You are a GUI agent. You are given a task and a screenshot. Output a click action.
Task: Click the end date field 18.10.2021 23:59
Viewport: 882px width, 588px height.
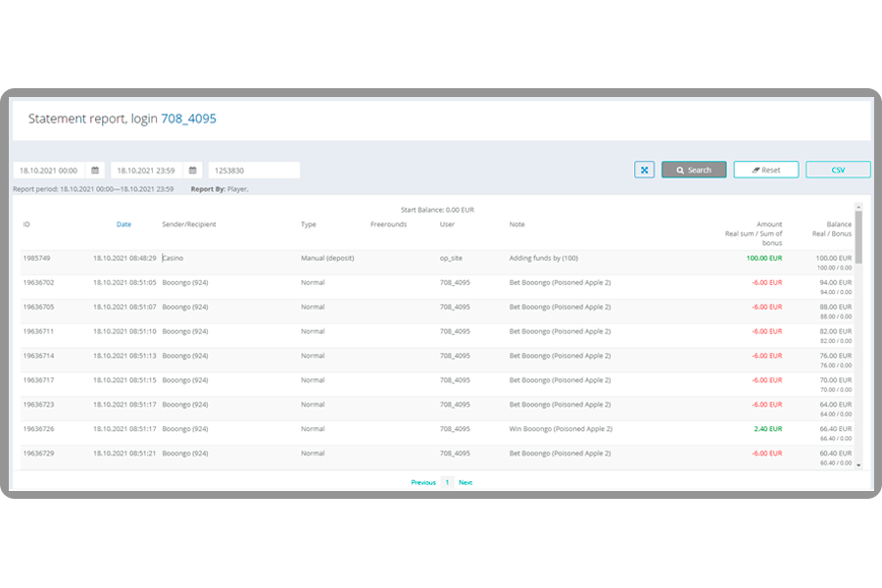click(x=147, y=171)
